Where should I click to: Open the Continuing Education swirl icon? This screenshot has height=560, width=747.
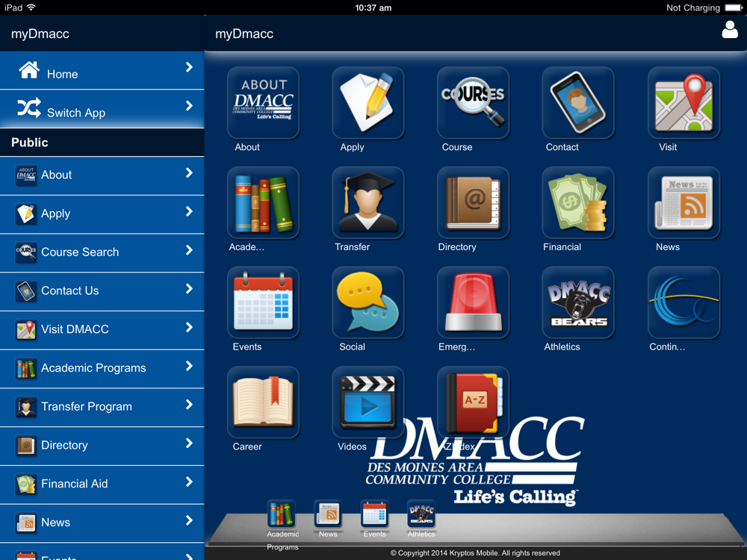pyautogui.click(x=684, y=302)
